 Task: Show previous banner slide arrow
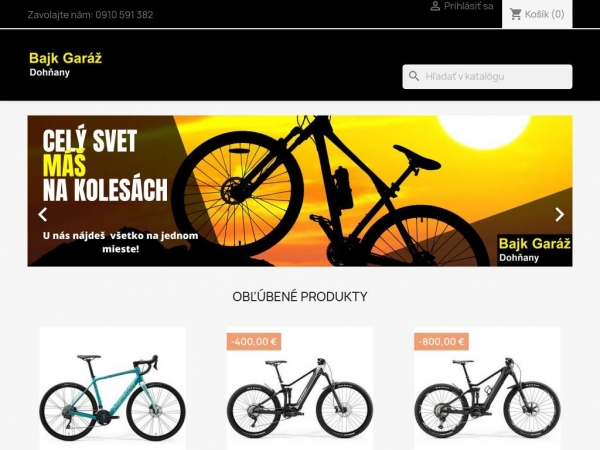(42, 214)
